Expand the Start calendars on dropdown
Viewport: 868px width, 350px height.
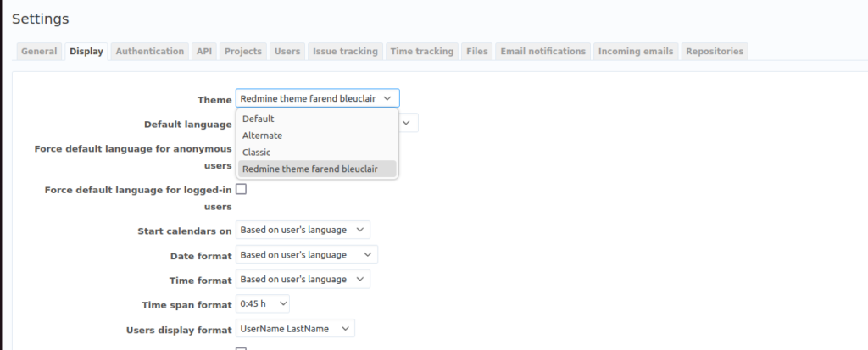coord(303,230)
